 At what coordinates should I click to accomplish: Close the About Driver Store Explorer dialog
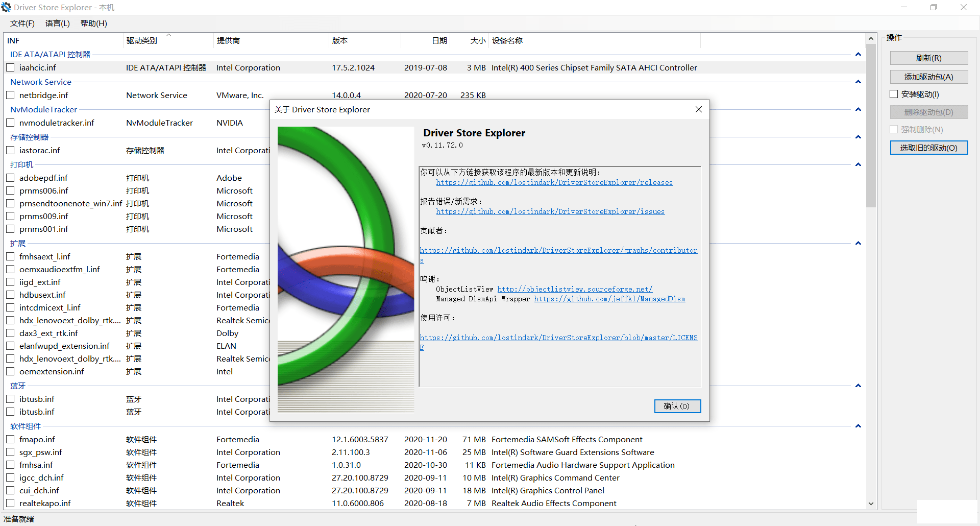coord(699,109)
